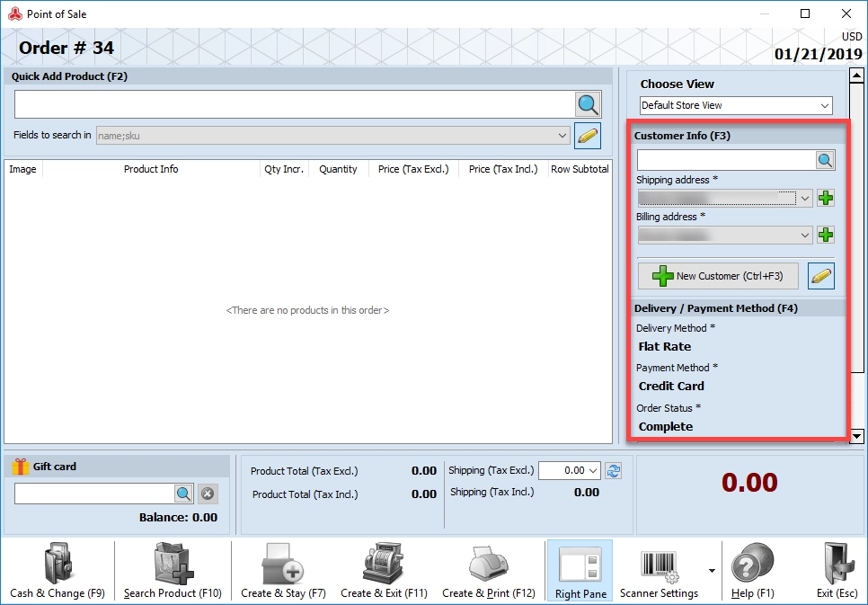Click the Product Info column header
Viewport: 868px width, 605px height.
(x=151, y=169)
